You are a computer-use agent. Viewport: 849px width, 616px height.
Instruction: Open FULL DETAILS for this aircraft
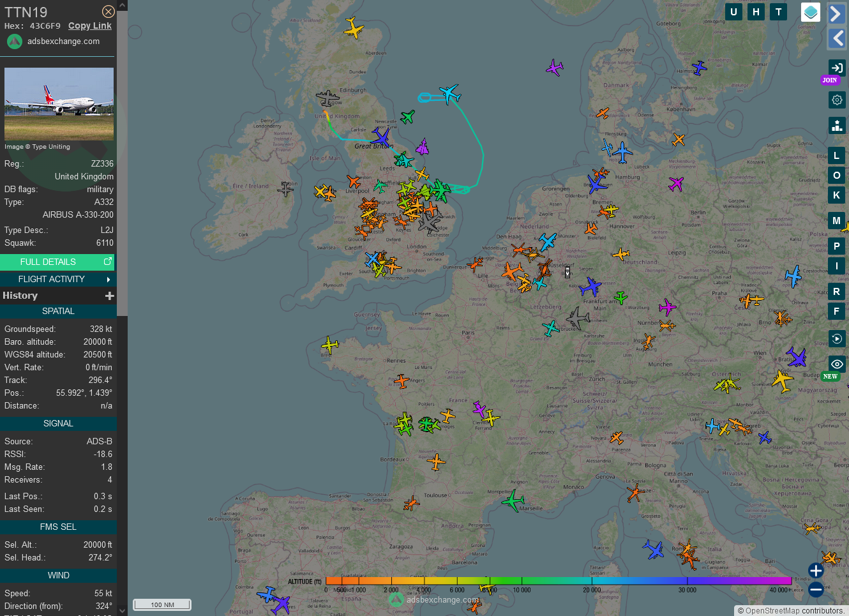(57, 262)
